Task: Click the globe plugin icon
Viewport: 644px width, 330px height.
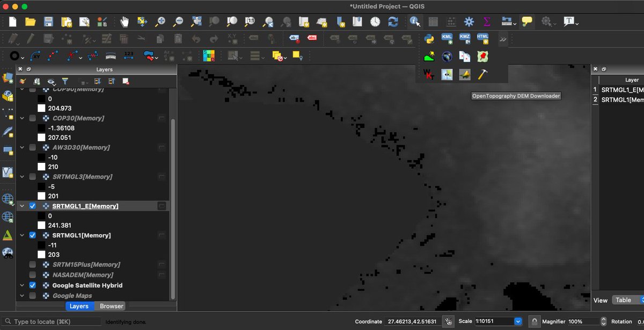Action: pyautogui.click(x=447, y=56)
